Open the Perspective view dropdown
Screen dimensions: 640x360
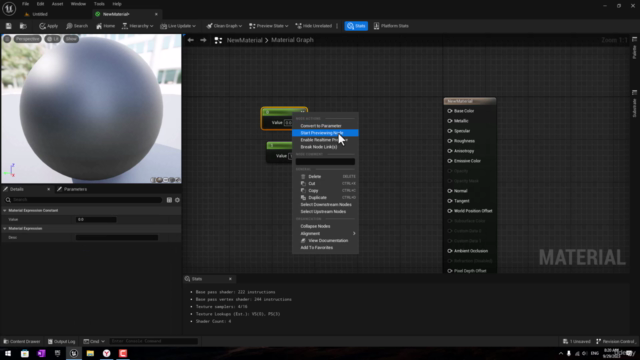tap(27, 39)
